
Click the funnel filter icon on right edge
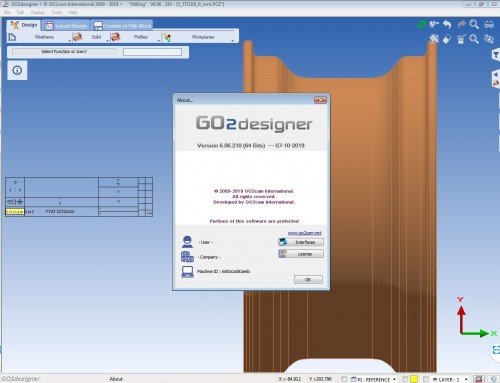(x=496, y=55)
